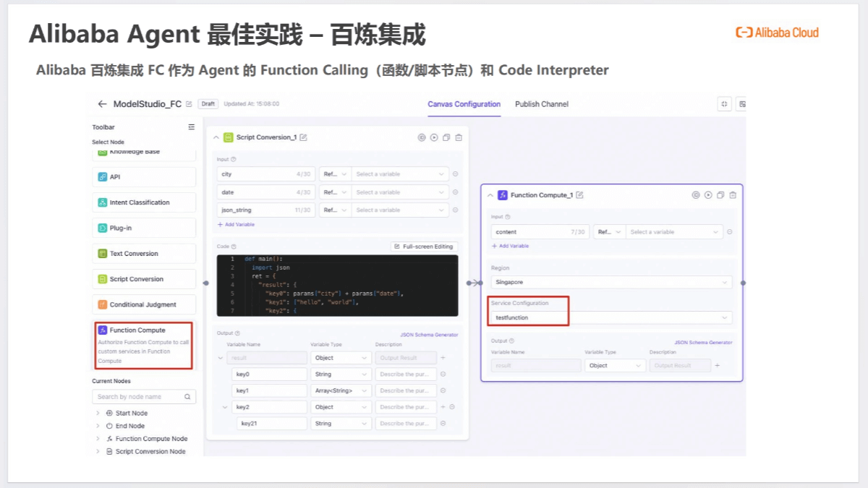Delete the Function Compute_1 node
This screenshot has height=488, width=868.
tap(733, 195)
